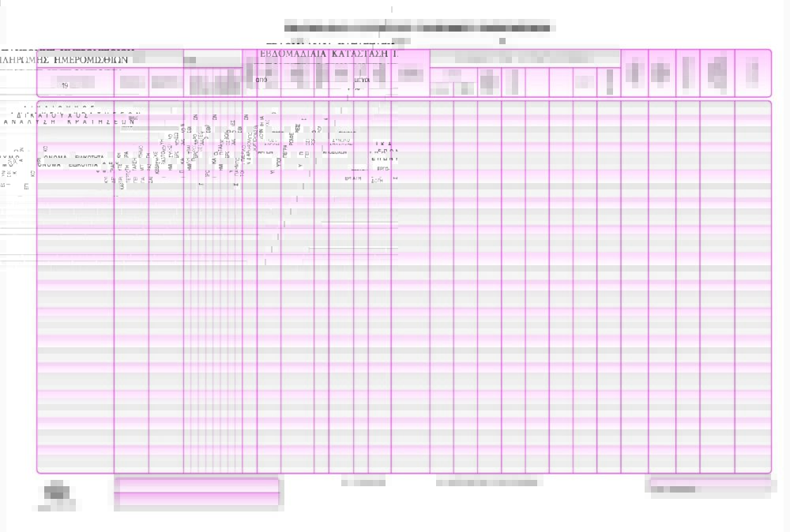
Task: Click the ΕΒΔΟΜΑΔΙΑΙΑ ΚΑΤΑΣΤΑΣΗ heading
Action: pyautogui.click(x=325, y=54)
